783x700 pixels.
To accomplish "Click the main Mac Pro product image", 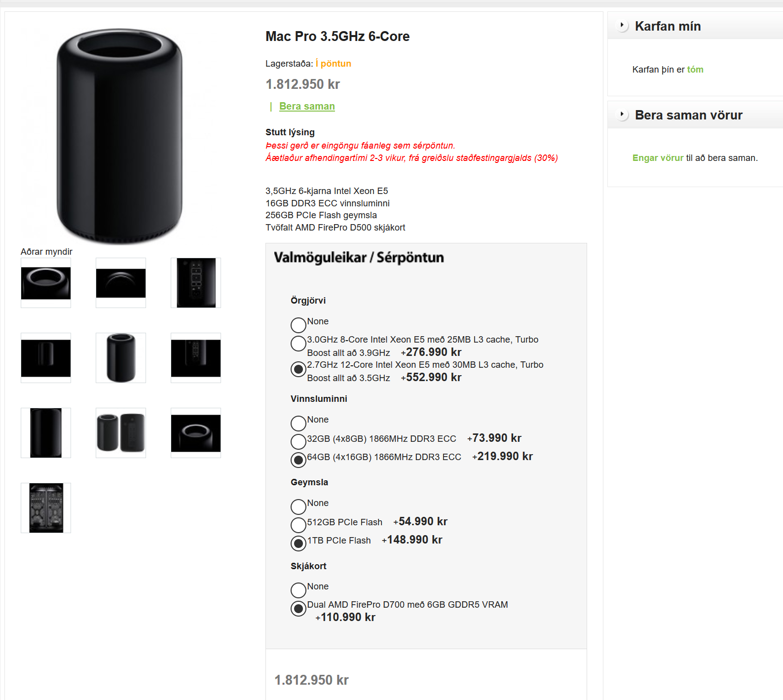I will point(120,136).
